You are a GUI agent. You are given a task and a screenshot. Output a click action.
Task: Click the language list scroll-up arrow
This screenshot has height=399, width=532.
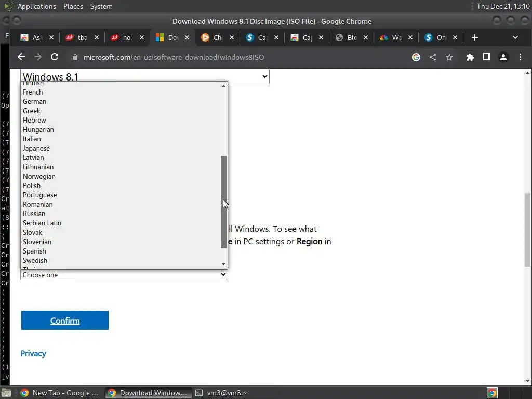tap(223, 86)
